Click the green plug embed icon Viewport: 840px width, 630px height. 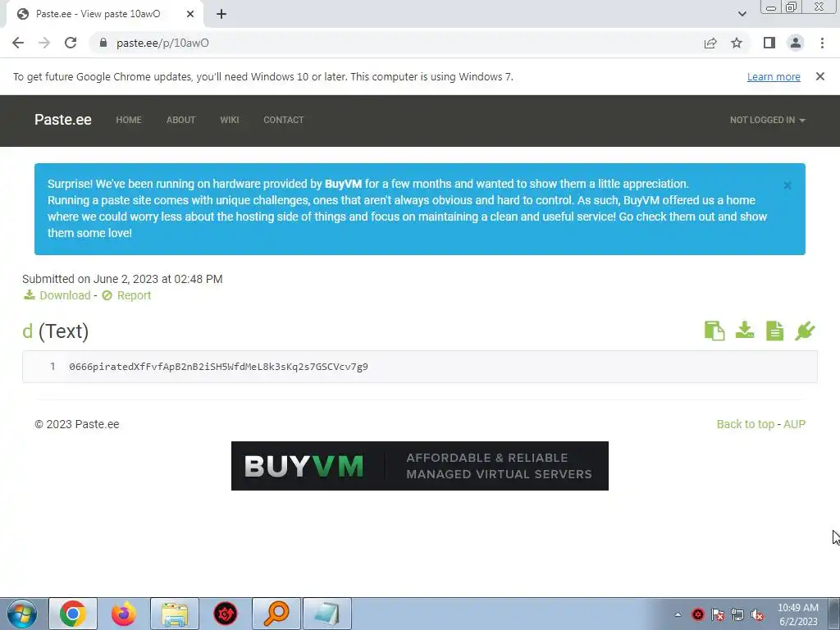coord(805,331)
